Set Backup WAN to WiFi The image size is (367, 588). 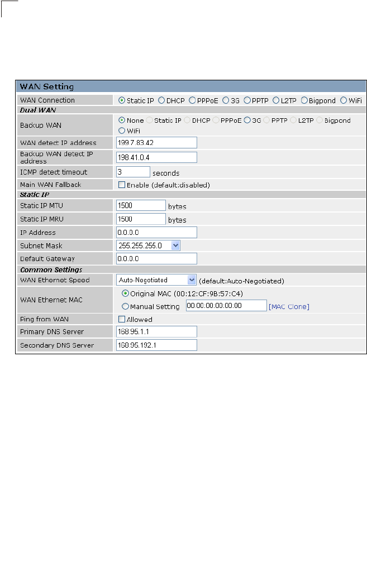tap(122, 131)
